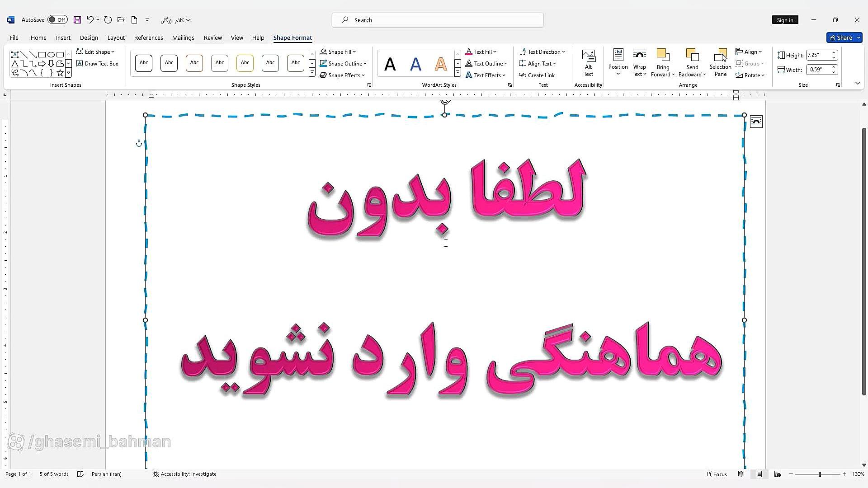Click the zoom slider handle

(x=819, y=474)
